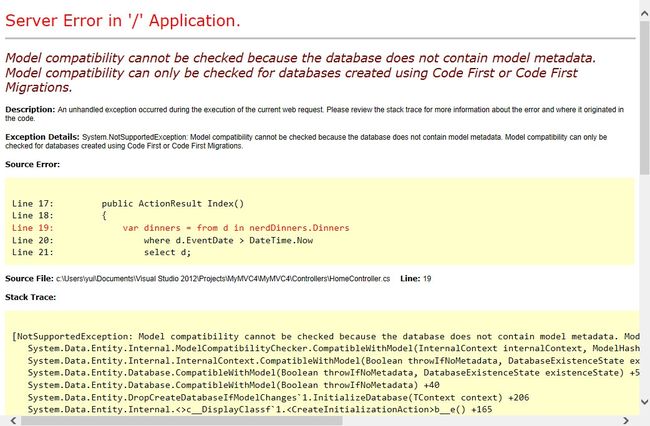Click the 'Source File:' label

point(29,278)
